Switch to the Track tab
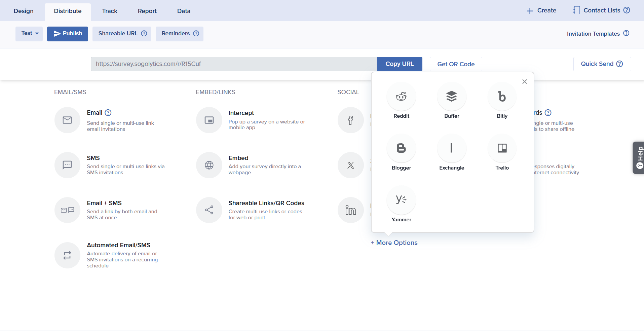Image resolution: width=644 pixels, height=331 pixels. [110, 11]
